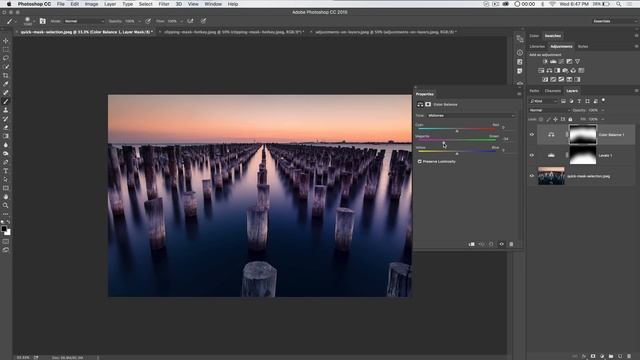Select the Spot Healing Brush tool

click(x=6, y=93)
